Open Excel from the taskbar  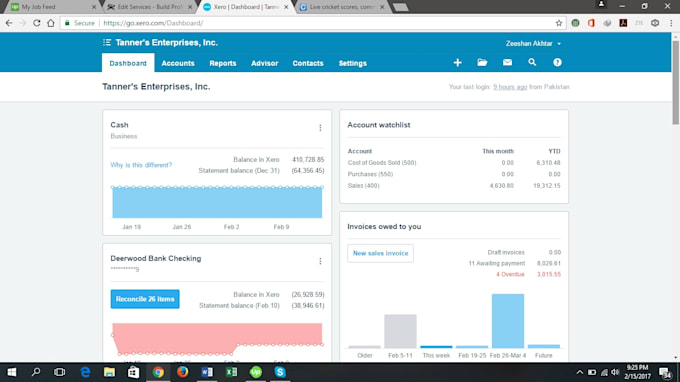pyautogui.click(x=231, y=372)
